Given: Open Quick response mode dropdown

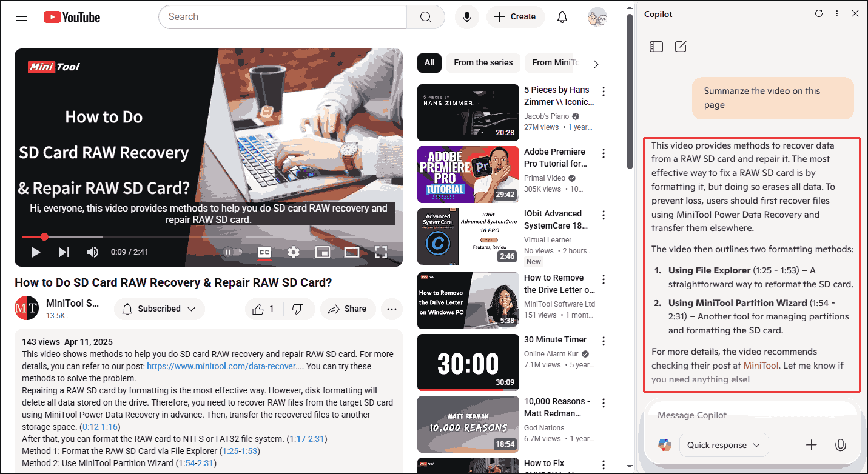Looking at the screenshot, I should (724, 445).
